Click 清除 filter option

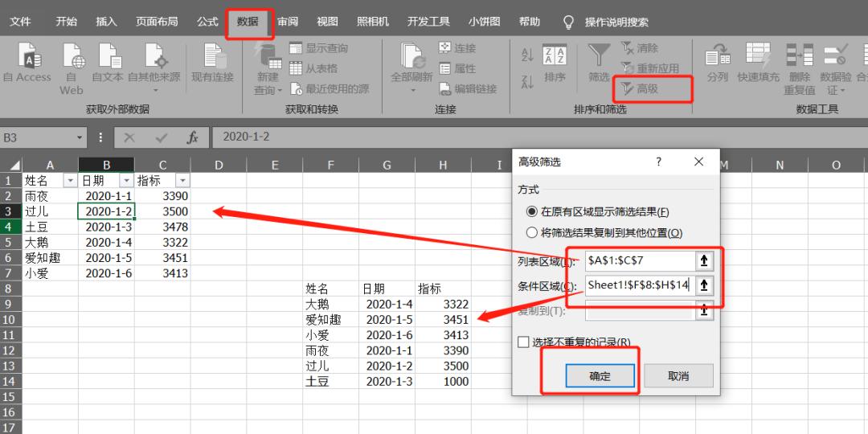point(640,49)
